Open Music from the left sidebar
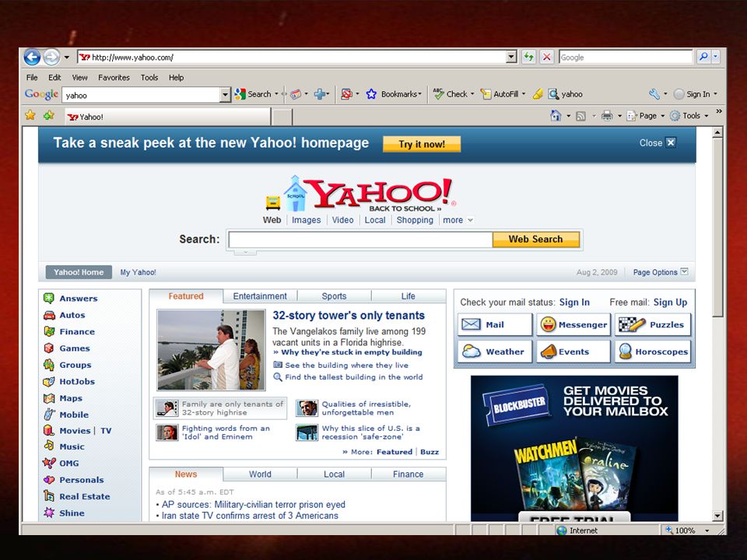 click(x=72, y=446)
